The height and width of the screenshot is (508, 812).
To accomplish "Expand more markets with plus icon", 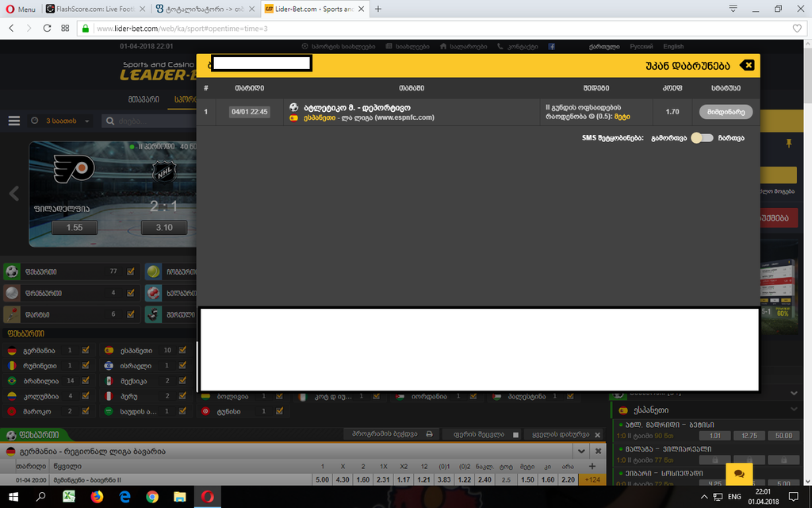I will pyautogui.click(x=592, y=466).
